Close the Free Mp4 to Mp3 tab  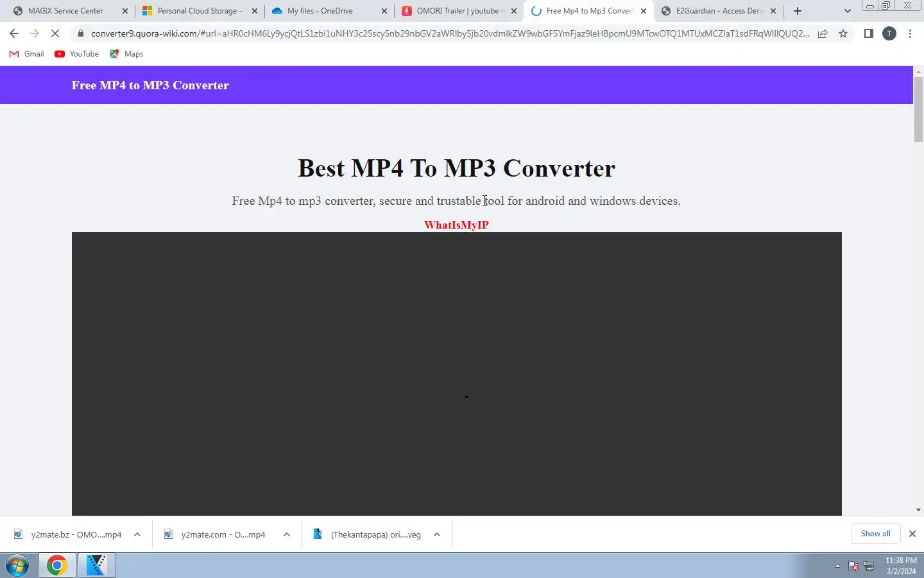[644, 11]
